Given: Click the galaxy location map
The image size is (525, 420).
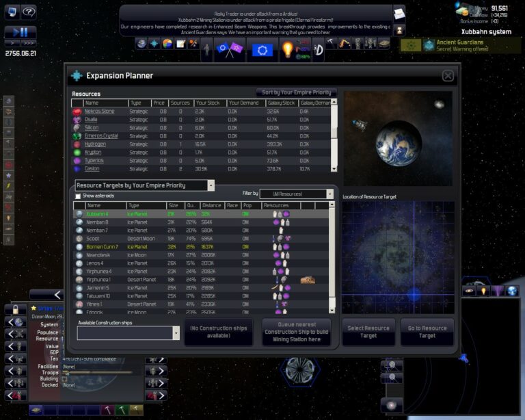Looking at the screenshot, I should 398,257.
